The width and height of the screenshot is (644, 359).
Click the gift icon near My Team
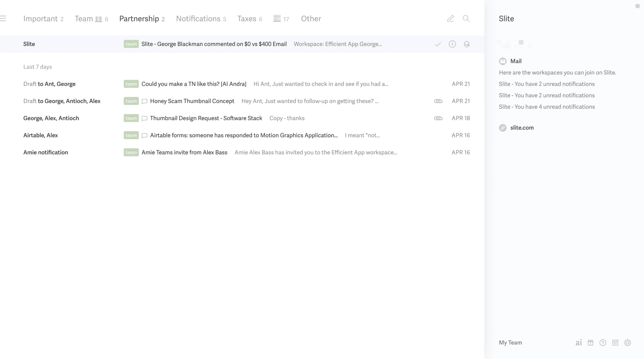pyautogui.click(x=591, y=343)
